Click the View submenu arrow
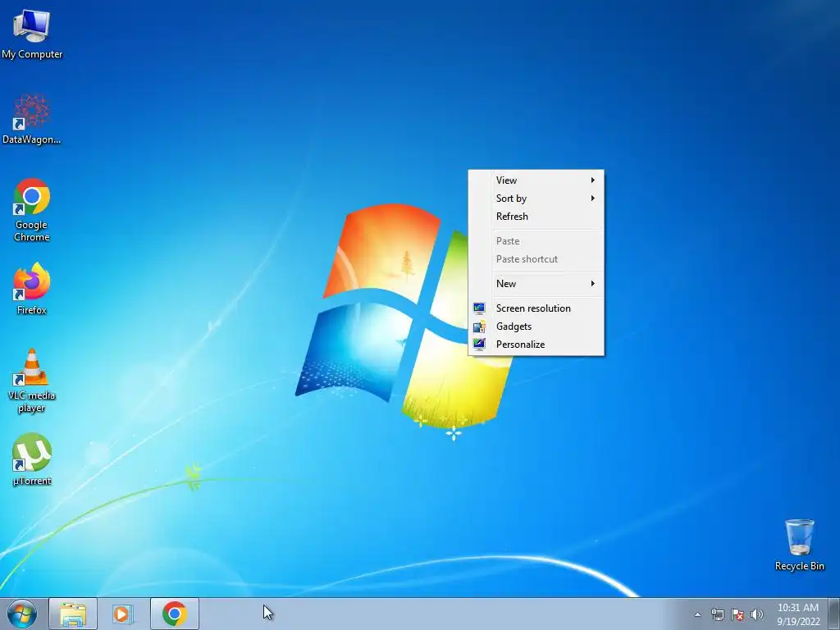The width and height of the screenshot is (840, 630). [x=592, y=180]
